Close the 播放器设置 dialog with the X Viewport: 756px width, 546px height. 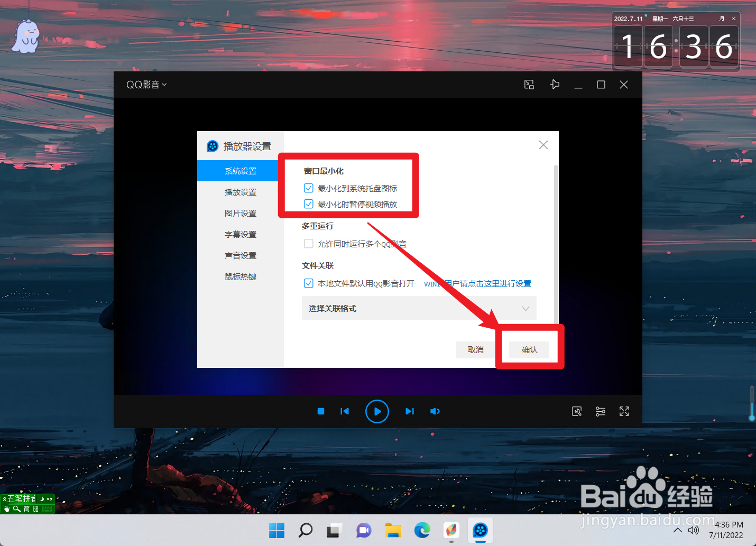pyautogui.click(x=543, y=145)
